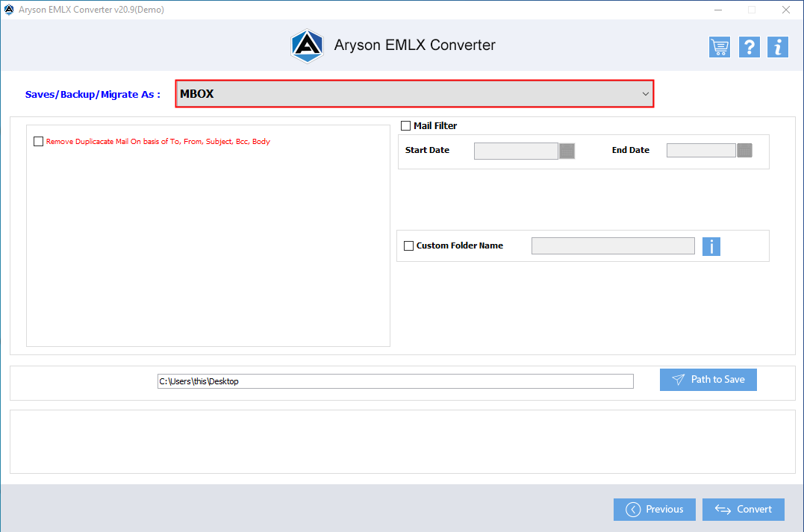Open the Start Date calendar picker
Viewport: 804px width, 532px height.
(567, 151)
